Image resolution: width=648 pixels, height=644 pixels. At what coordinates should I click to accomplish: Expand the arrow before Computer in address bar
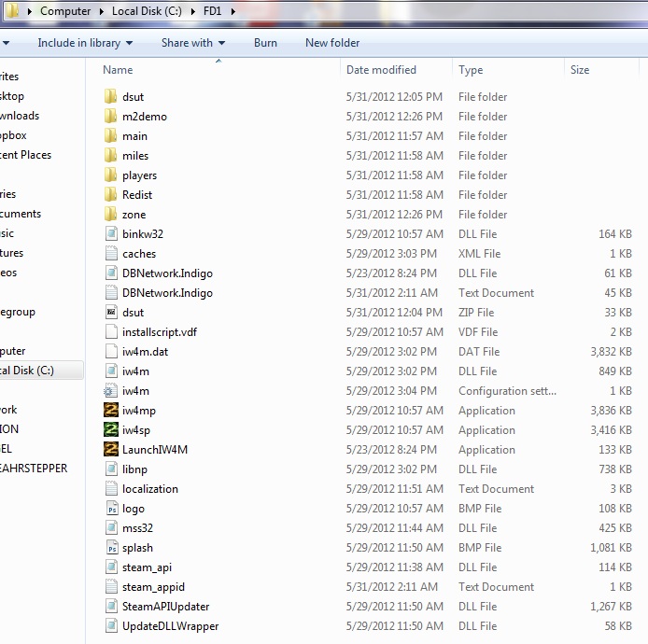tap(29, 11)
